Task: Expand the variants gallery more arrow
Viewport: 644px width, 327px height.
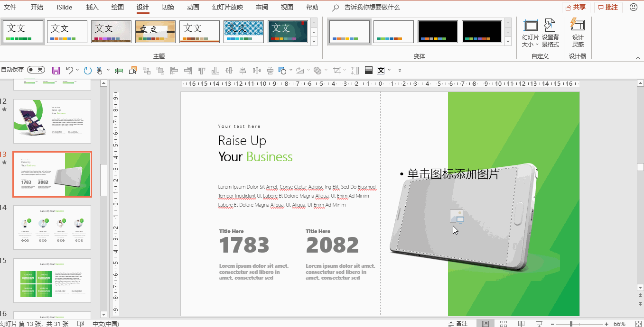Action: coord(508,42)
